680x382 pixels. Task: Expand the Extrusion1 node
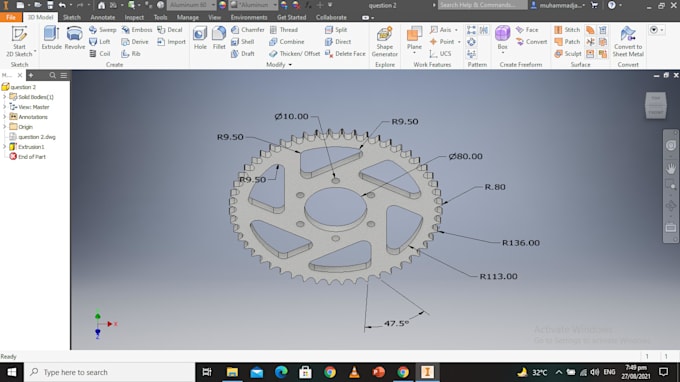click(5, 147)
